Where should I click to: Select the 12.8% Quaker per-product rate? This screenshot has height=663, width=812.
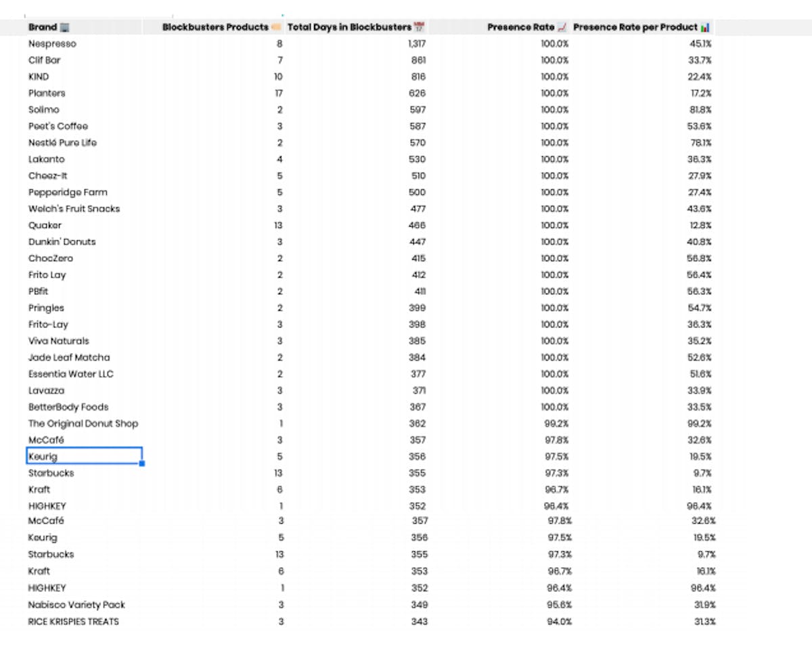700,225
